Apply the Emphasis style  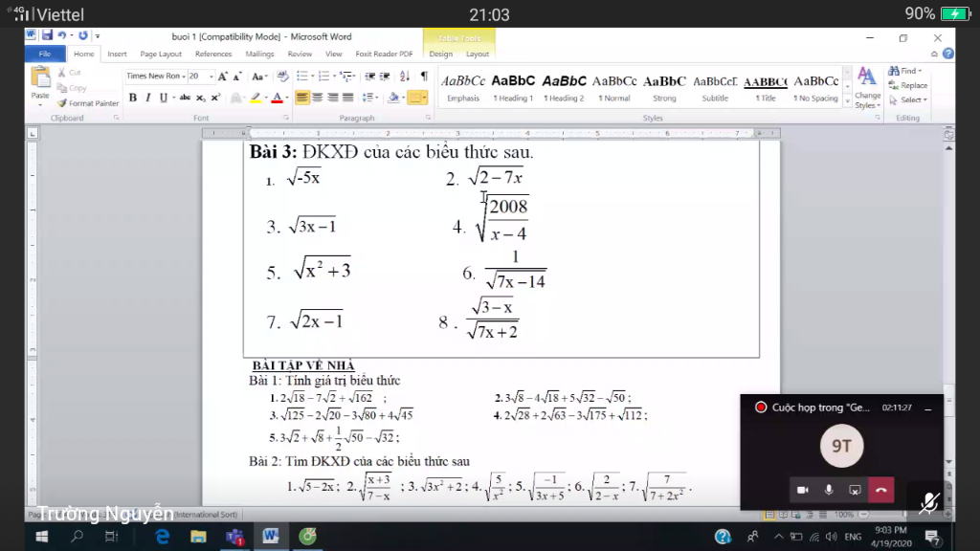click(x=463, y=87)
